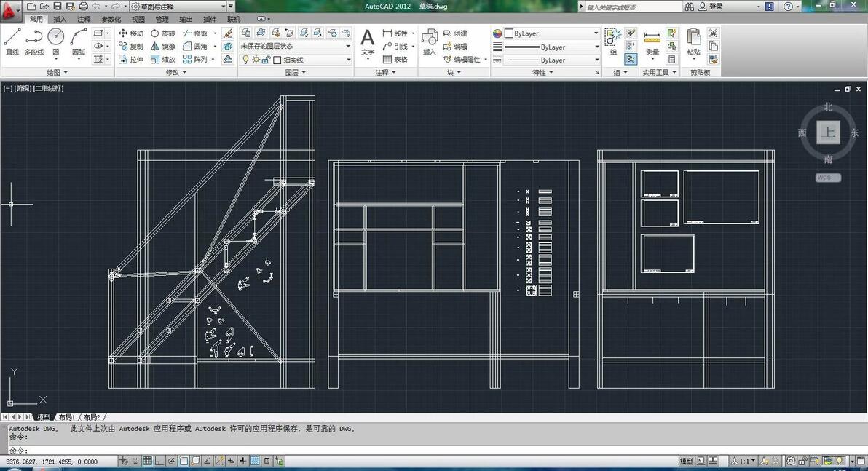Click the 创建 (Create block) button
The image size is (868, 471).
[x=455, y=33]
